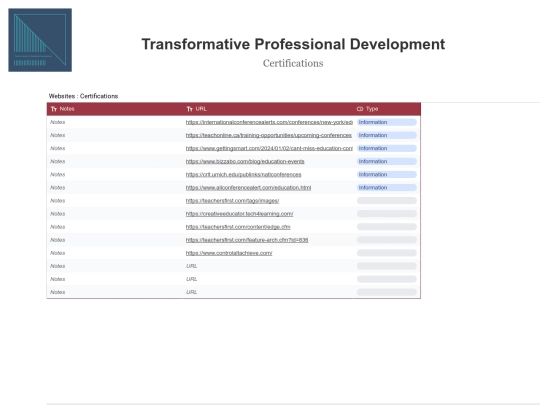Visit the creativeeducator.tech4learning.com link

coord(239,214)
